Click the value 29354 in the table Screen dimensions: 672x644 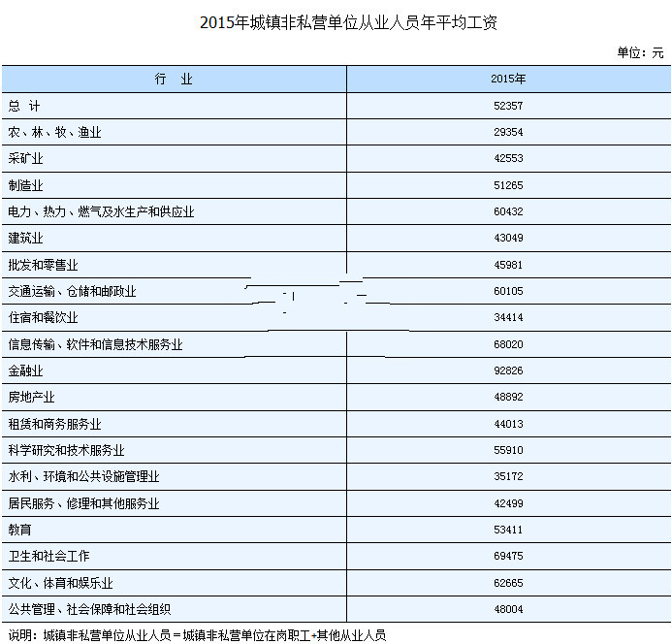point(508,132)
